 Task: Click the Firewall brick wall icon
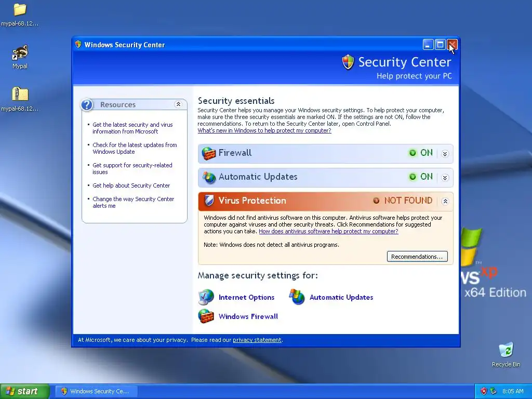pyautogui.click(x=209, y=153)
